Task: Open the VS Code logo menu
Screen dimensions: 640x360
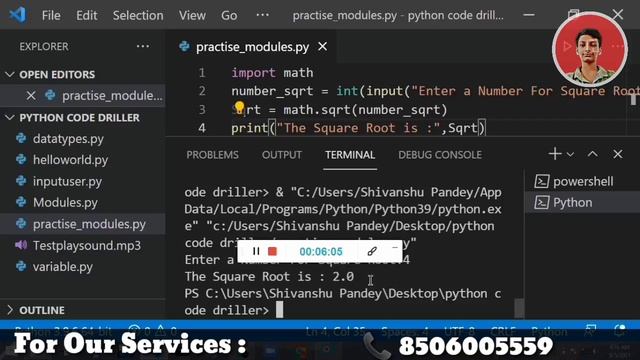Action: 18,15
